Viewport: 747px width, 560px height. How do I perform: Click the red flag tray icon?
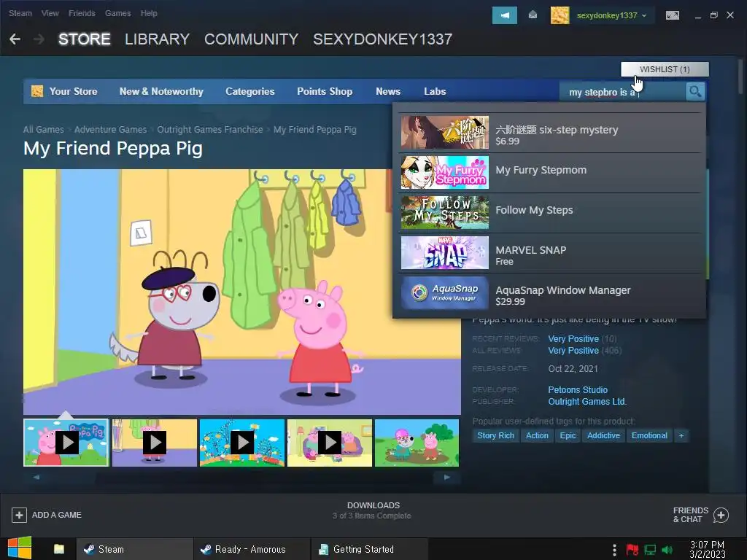pos(632,550)
